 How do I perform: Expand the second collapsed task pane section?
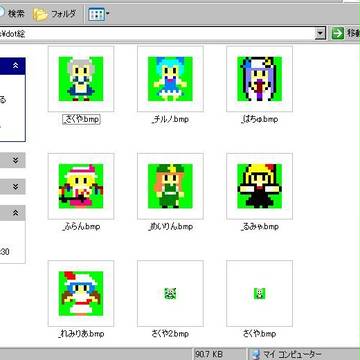point(16,160)
